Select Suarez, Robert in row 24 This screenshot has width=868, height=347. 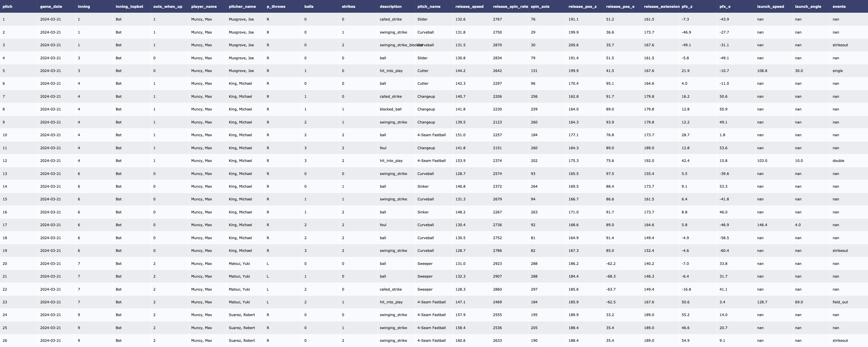242,315
